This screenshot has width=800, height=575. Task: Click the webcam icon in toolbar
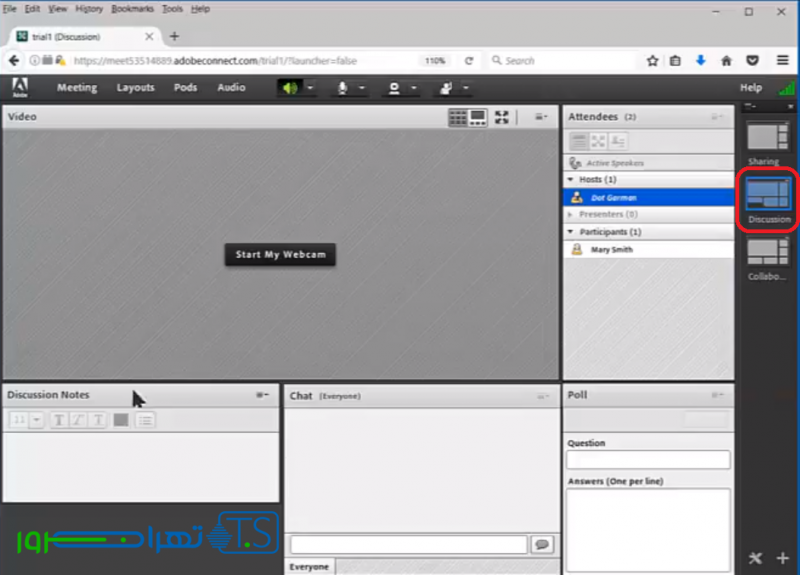[394, 88]
